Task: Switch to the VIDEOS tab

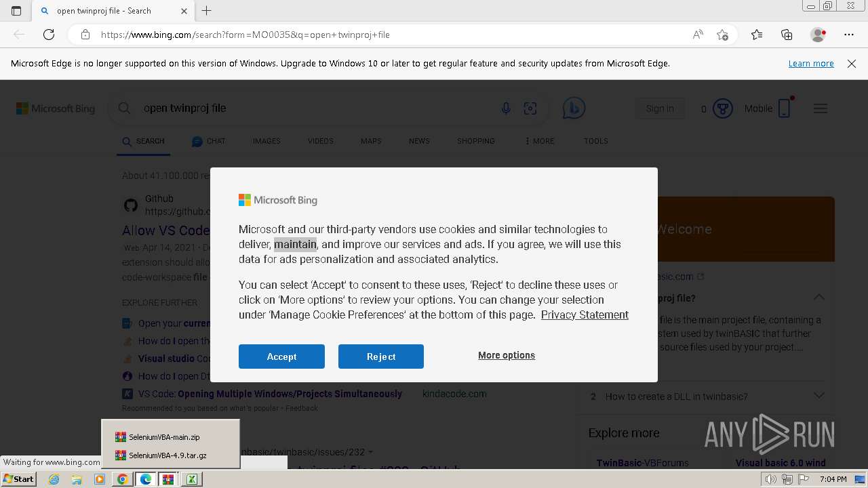Action: click(321, 141)
